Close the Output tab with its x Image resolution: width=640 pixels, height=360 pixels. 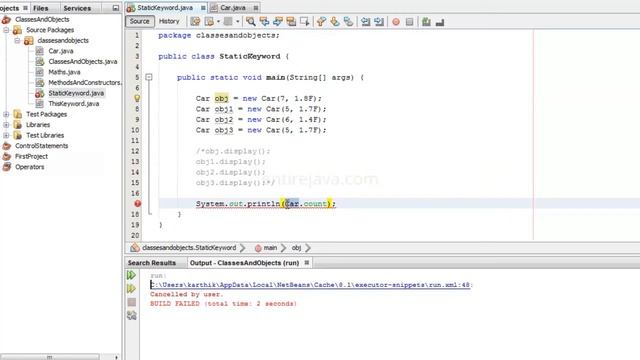point(307,262)
